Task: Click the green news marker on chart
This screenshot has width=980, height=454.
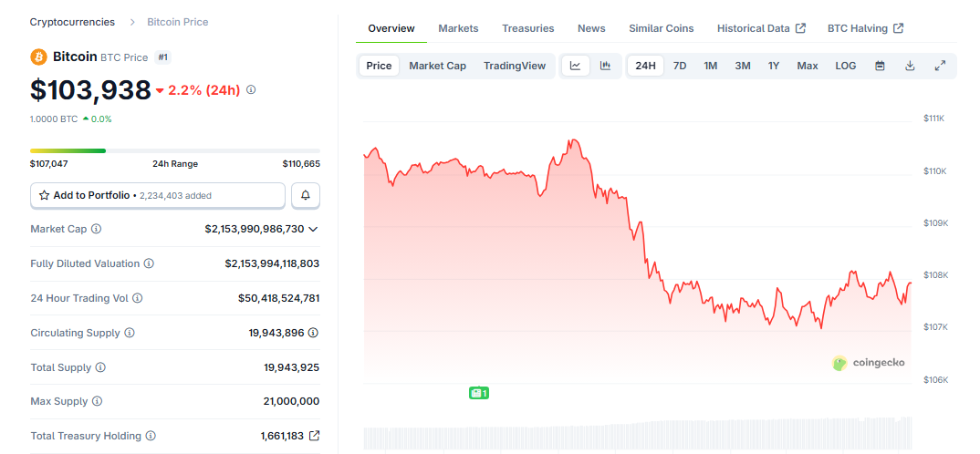Action: pos(479,393)
